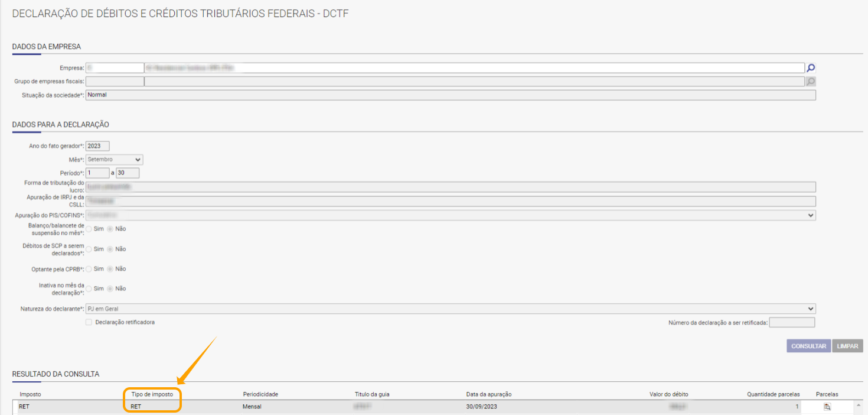The height and width of the screenshot is (415, 868).
Task: Click the Quantidade parcelas column header
Action: (x=774, y=394)
